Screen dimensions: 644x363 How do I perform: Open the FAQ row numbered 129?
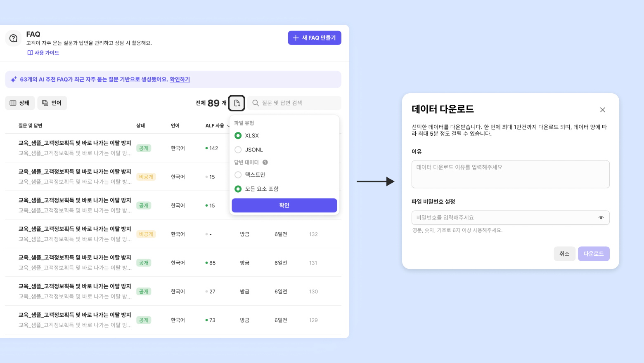coord(173,320)
